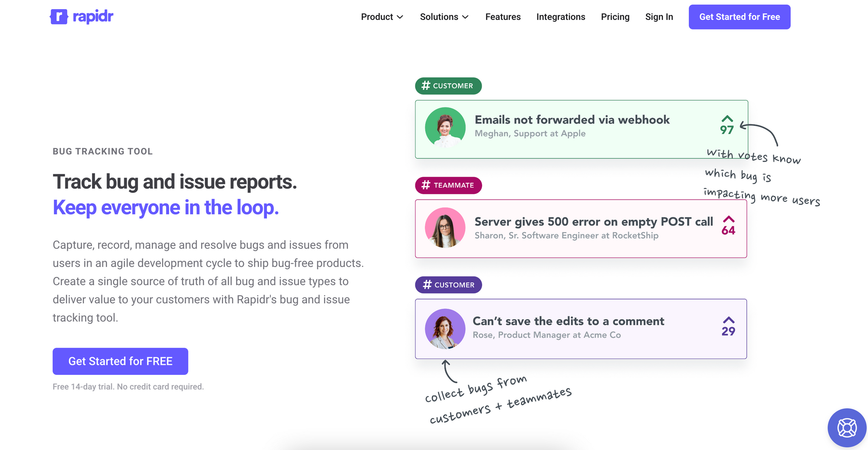
Task: Upvote 'Can't save the edits' card
Action: tap(729, 320)
